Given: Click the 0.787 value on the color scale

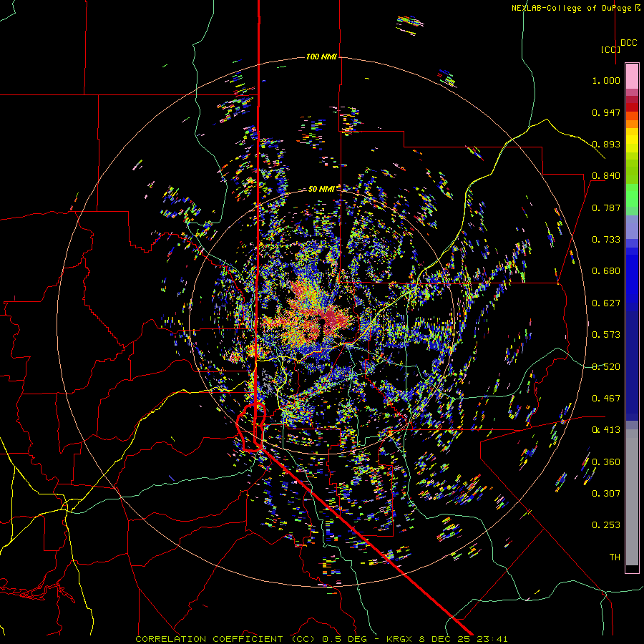Looking at the screenshot, I should tap(606, 208).
